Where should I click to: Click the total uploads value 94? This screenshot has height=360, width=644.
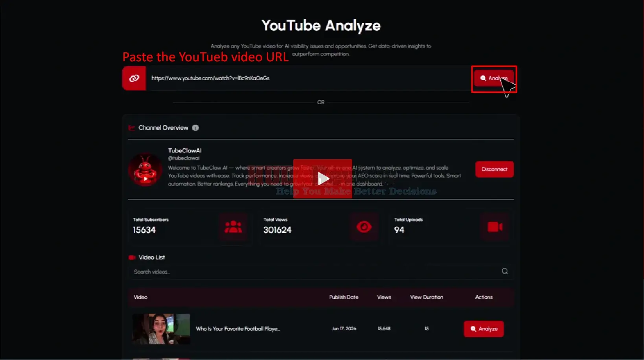(x=399, y=230)
